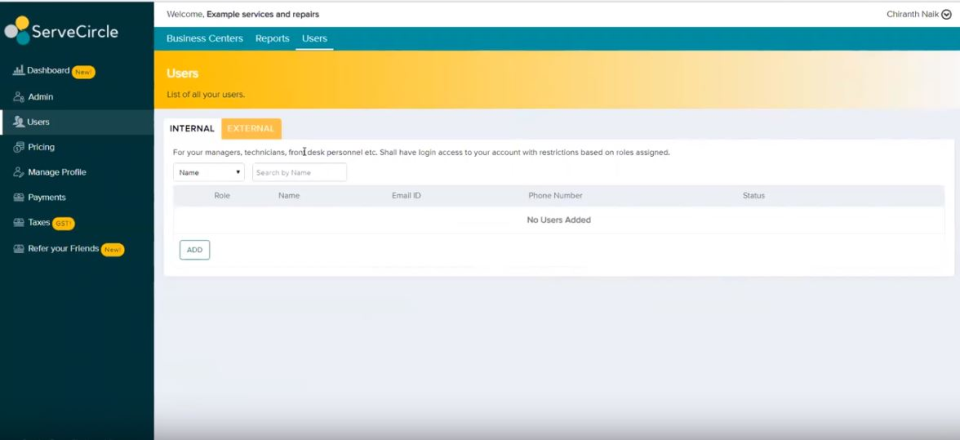Click the Email ID column header
This screenshot has width=960, height=440.
click(406, 196)
